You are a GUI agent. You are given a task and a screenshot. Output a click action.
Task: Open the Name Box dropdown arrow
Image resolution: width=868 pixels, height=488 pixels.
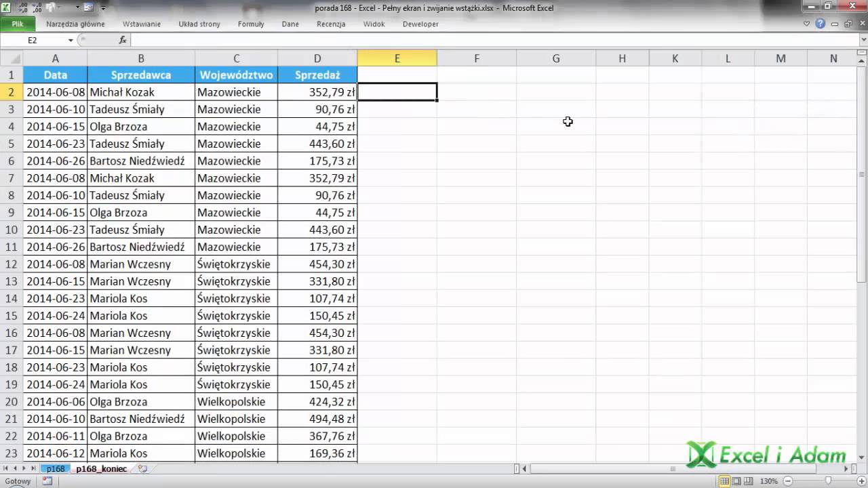pyautogui.click(x=71, y=41)
